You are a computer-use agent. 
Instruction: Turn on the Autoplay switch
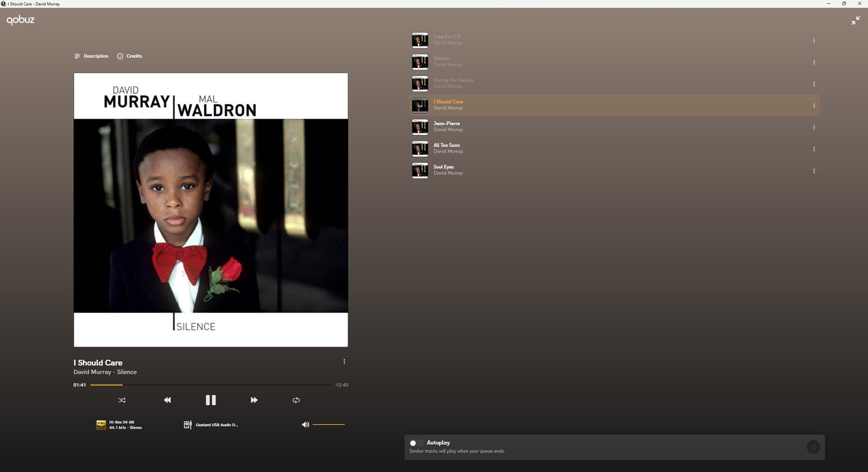(415, 443)
